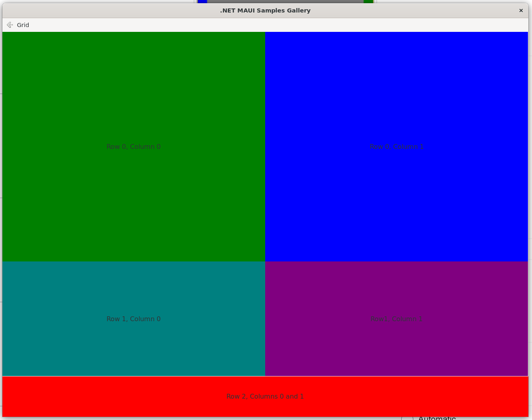
Task: Click the "Row 1, Column 0" label
Action: pos(134,319)
